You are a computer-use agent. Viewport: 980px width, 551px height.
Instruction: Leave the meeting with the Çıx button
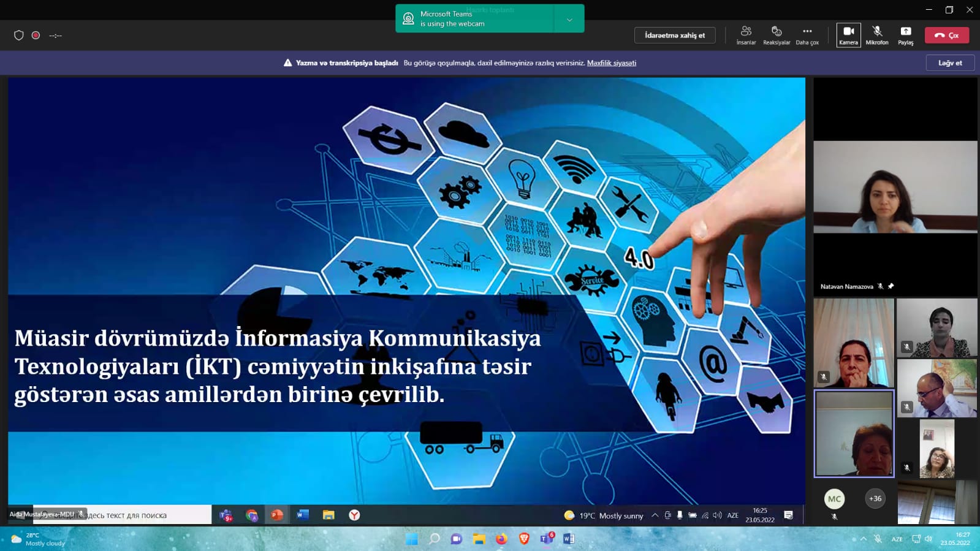pyautogui.click(x=947, y=36)
